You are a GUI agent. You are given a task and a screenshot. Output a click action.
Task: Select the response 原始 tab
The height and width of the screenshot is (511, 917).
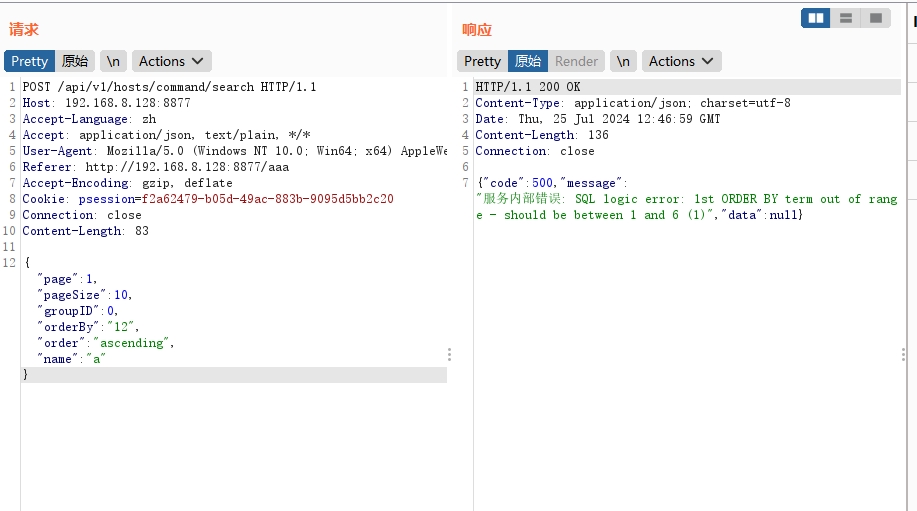pos(528,61)
